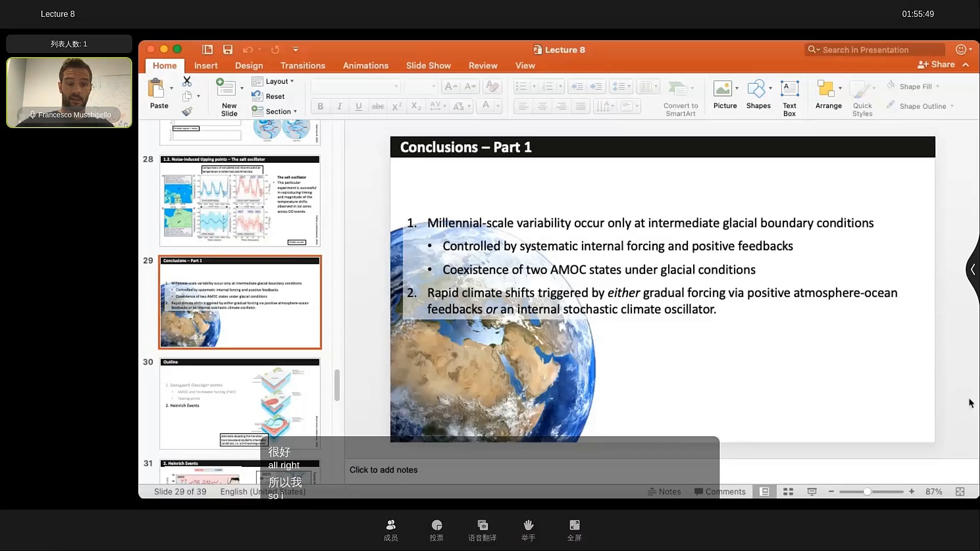Viewport: 980px width, 551px height.
Task: Click the Reset slide button
Action: click(268, 96)
